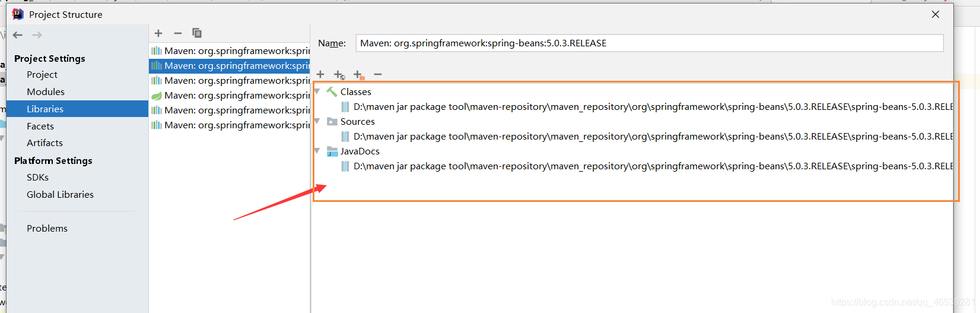Add a new project library with plus icon above library list

[x=158, y=33]
